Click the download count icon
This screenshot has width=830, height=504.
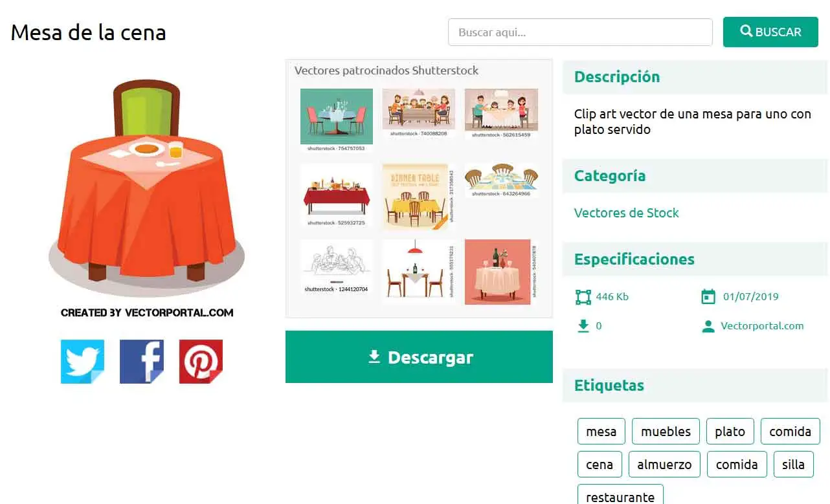[x=583, y=326]
